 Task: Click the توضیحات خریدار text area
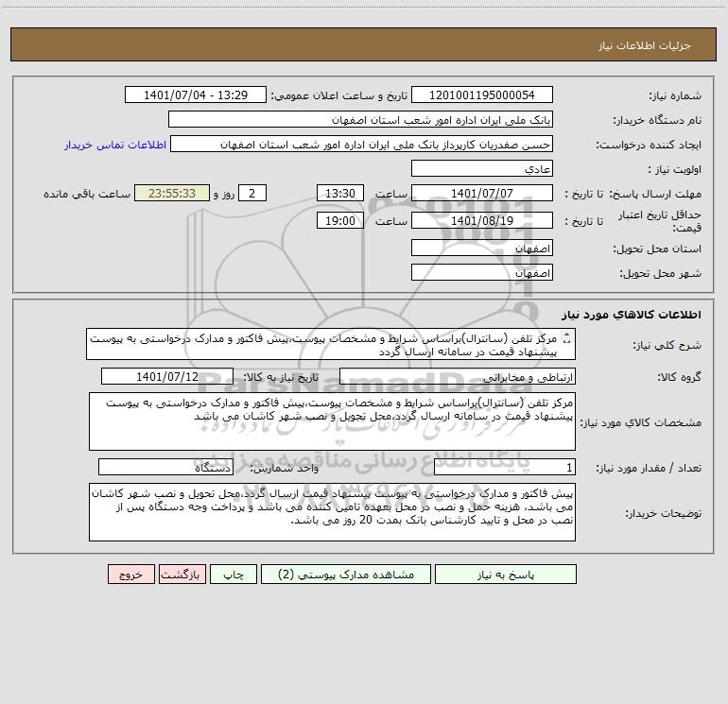click(x=332, y=512)
